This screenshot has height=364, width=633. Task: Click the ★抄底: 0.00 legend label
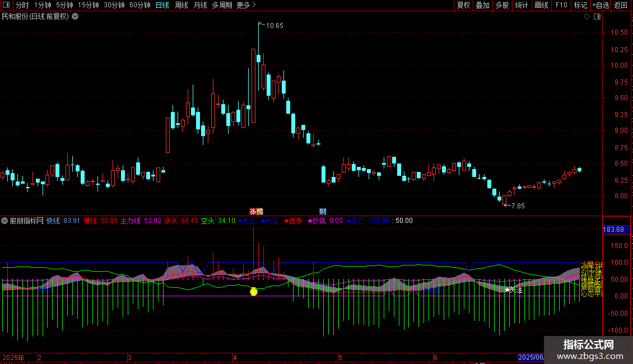[x=325, y=221]
